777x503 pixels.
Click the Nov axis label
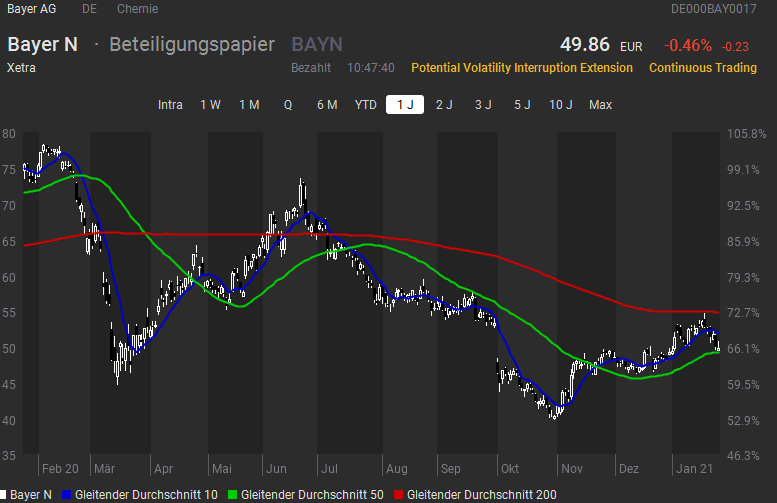pos(572,469)
